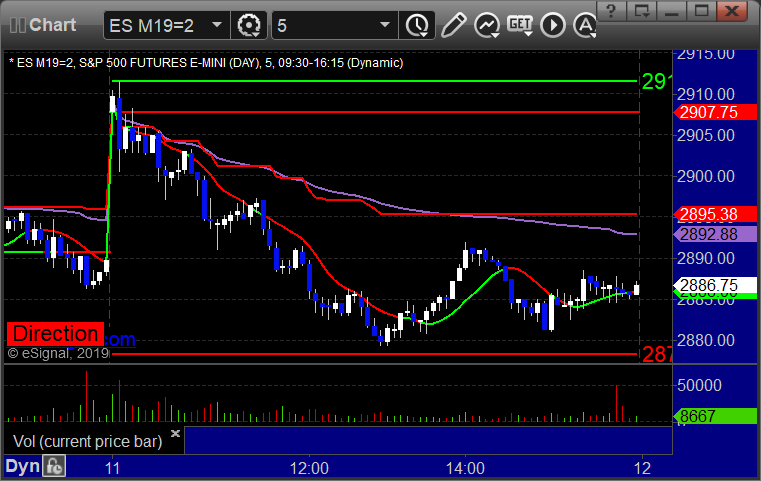Viewport: 761px width, 481px height.
Task: Click the Chart window grip handle icon
Action: coord(17,25)
